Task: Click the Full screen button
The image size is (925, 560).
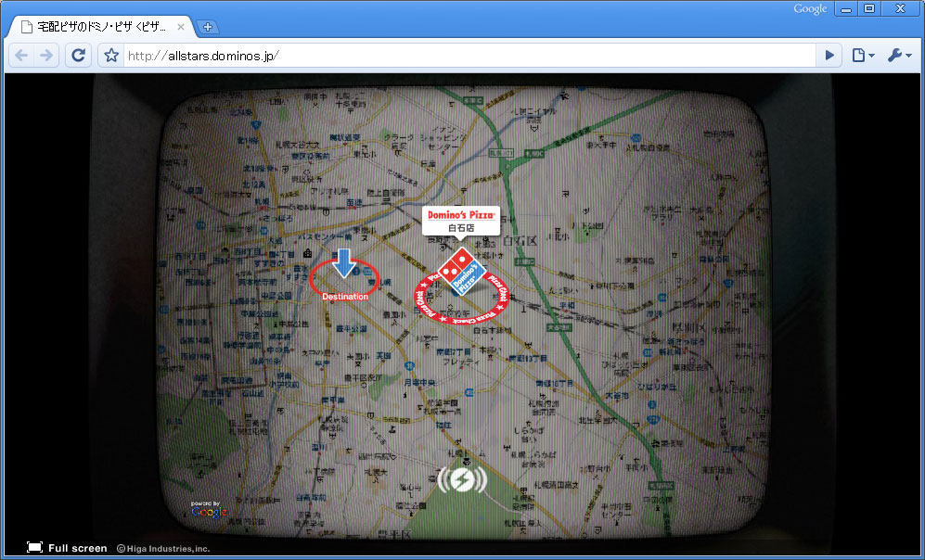Action: click(67, 548)
